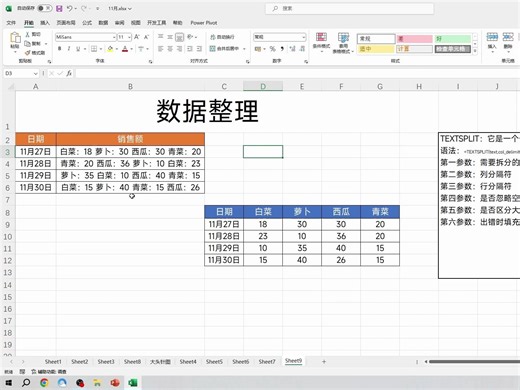Open File Explorer from the taskbar
520x390 pixels.
[x=97, y=383]
